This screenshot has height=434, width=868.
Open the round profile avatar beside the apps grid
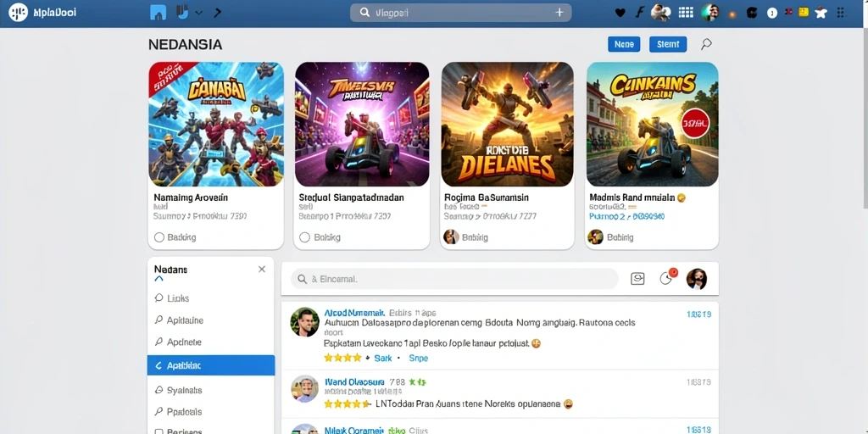(709, 12)
